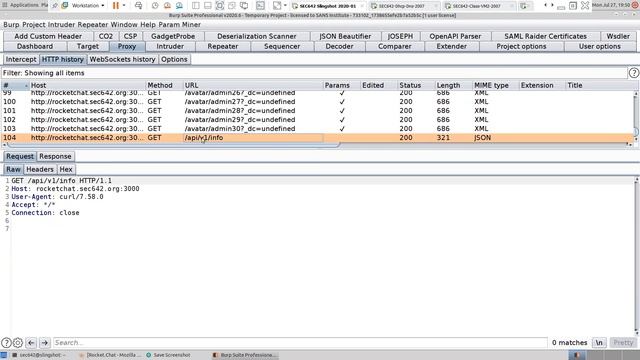Sort history by the MIME type column
The image size is (640, 360).
pyautogui.click(x=495, y=85)
